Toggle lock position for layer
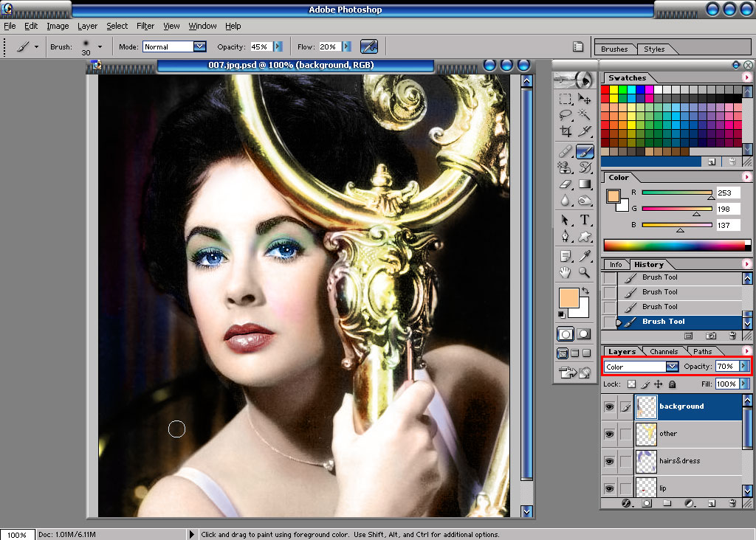 pos(658,384)
